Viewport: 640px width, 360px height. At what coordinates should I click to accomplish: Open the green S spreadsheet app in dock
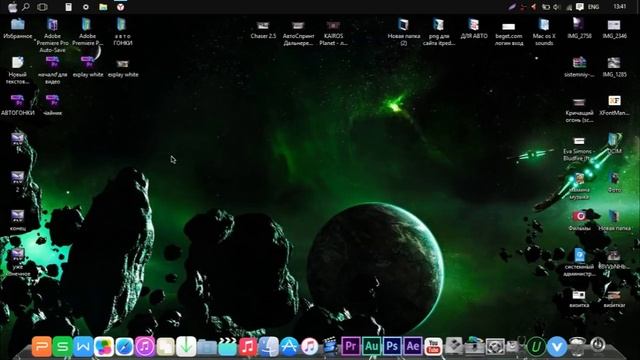pyautogui.click(x=62, y=347)
